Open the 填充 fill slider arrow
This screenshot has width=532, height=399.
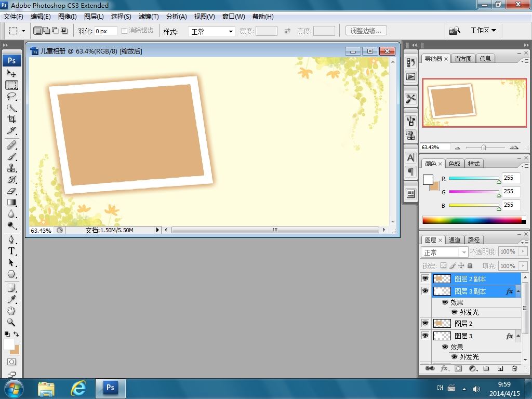coord(523,265)
